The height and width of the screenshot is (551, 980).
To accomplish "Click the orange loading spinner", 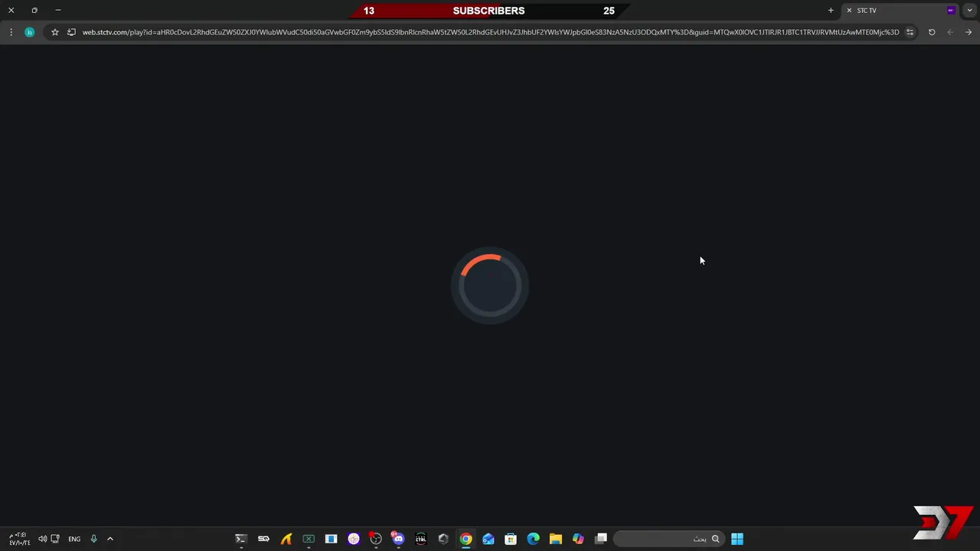I will pos(490,285).
